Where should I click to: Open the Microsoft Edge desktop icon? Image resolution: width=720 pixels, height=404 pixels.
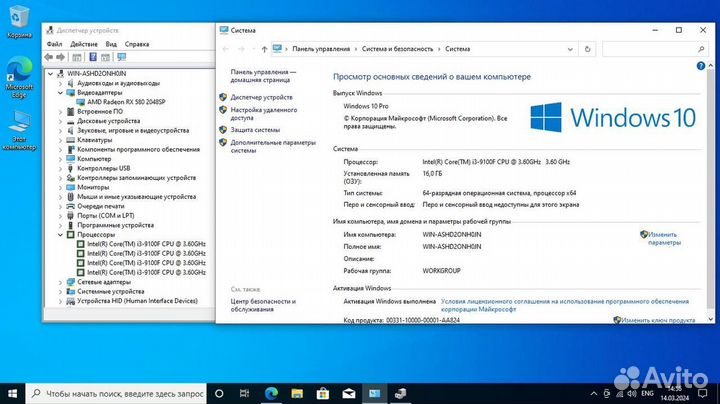[x=19, y=77]
